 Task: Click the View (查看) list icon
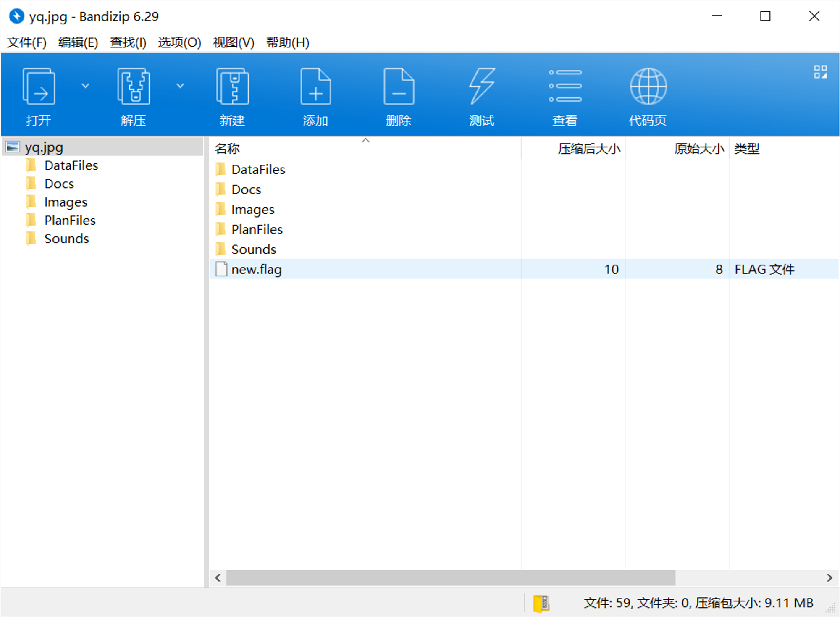565,87
